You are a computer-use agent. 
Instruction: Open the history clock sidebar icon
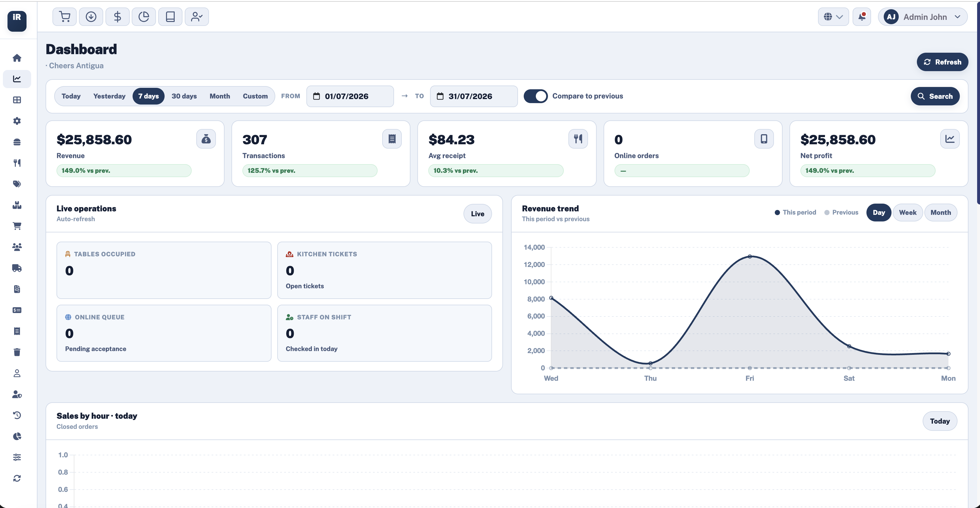pos(17,415)
